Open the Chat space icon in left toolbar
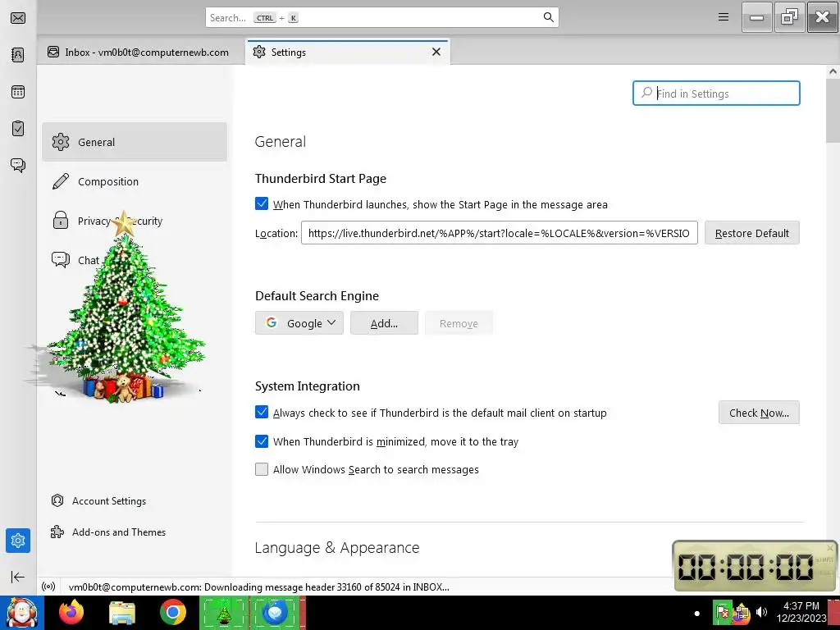Screen dimensions: 840x630 (x=18, y=164)
